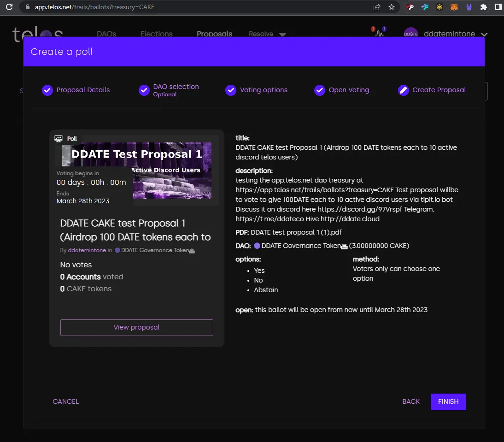504x442 pixels.
Task: Bookmark page with the star icon
Action: 392,7
